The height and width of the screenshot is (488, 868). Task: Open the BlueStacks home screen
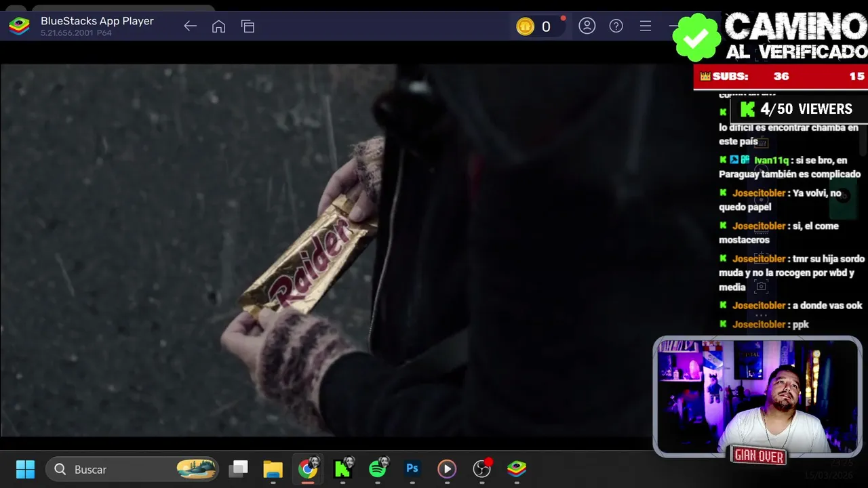218,26
